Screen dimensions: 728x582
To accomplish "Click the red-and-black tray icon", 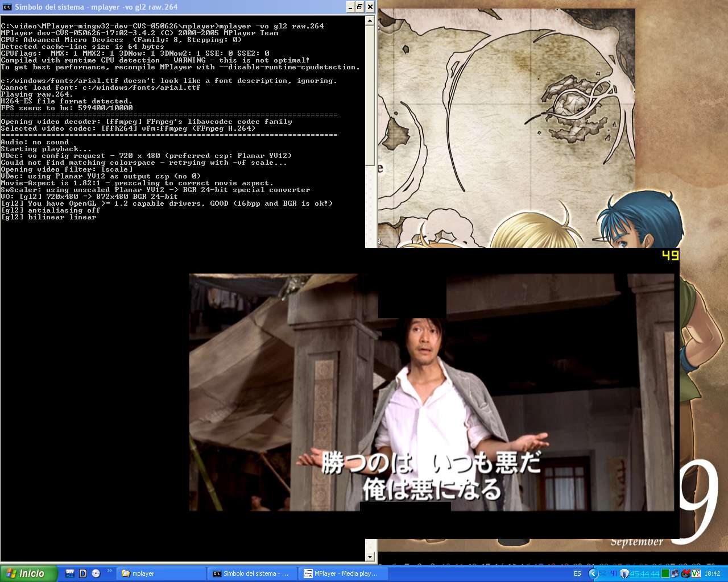I will tap(685, 574).
